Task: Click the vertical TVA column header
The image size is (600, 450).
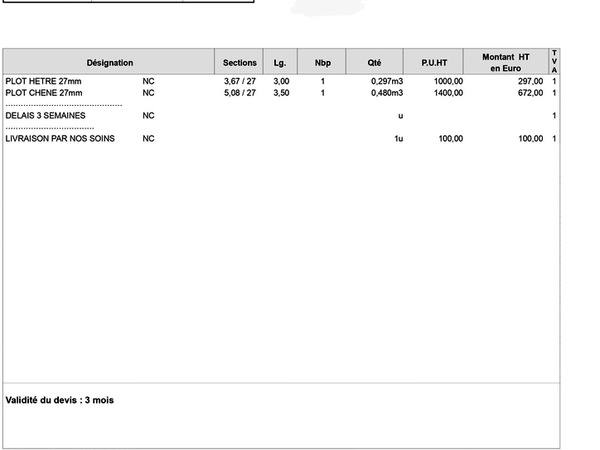Action: coord(554,62)
